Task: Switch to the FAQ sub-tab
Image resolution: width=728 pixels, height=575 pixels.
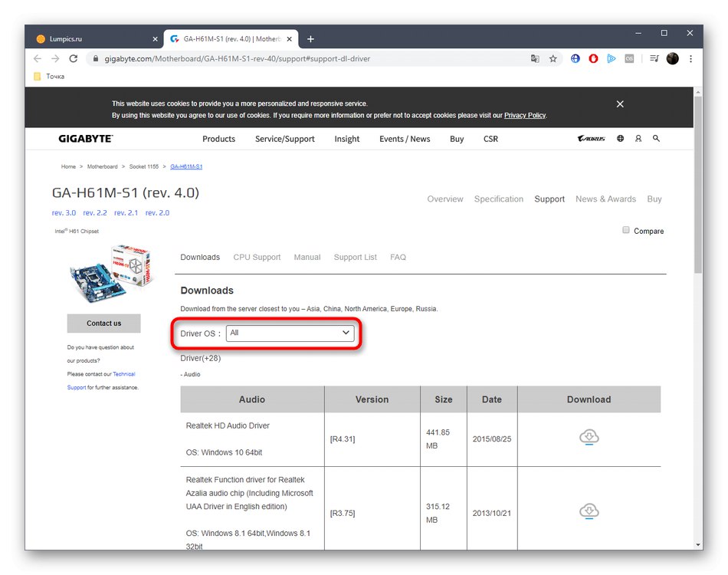Action: pyautogui.click(x=398, y=257)
